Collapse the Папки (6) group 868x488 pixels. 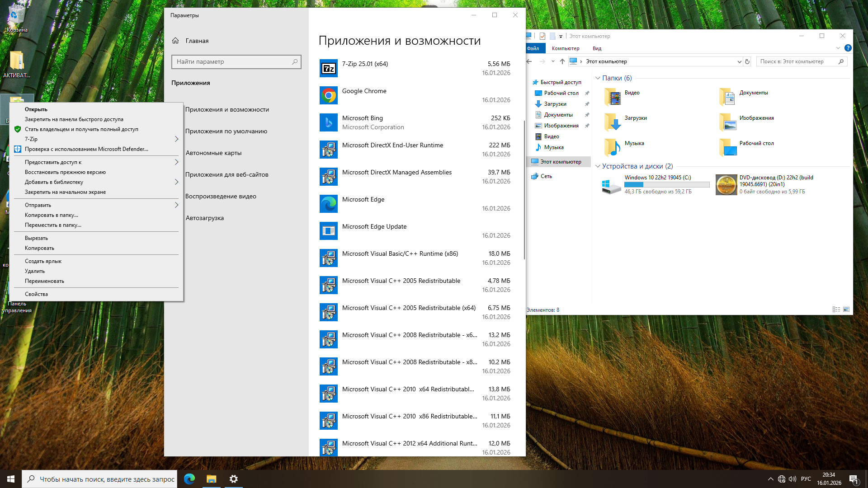(598, 78)
